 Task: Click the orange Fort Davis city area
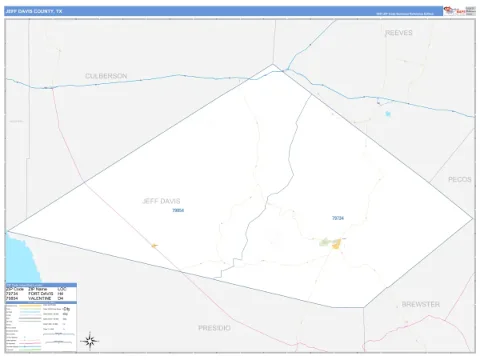pos(337,244)
